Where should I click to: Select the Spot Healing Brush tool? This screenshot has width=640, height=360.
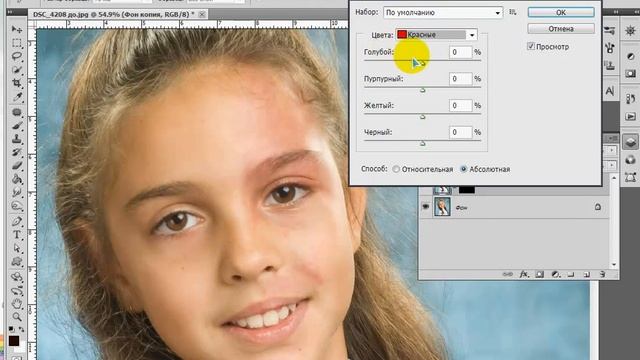17,112
